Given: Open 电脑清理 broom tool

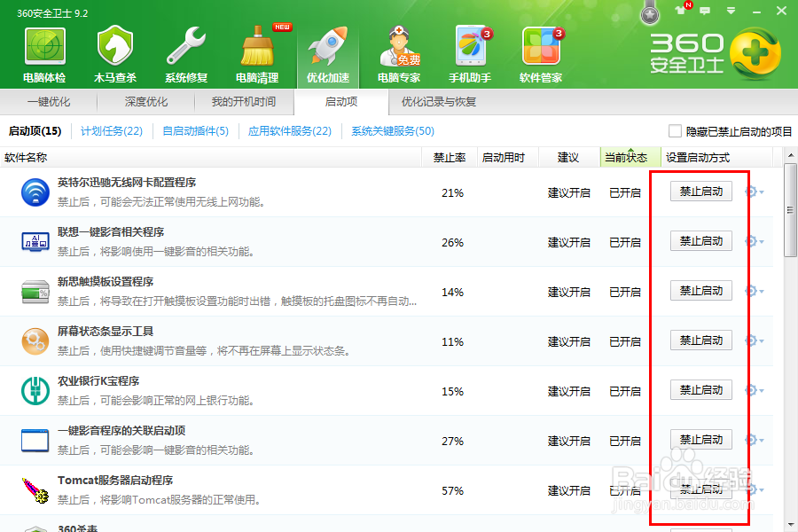Looking at the screenshot, I should [x=257, y=55].
